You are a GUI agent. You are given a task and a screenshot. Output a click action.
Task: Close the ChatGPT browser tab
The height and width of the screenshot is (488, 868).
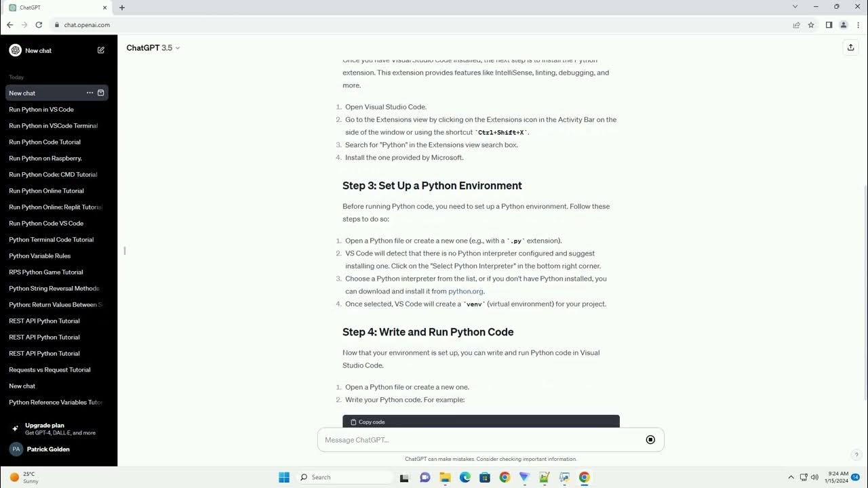pyautogui.click(x=104, y=7)
